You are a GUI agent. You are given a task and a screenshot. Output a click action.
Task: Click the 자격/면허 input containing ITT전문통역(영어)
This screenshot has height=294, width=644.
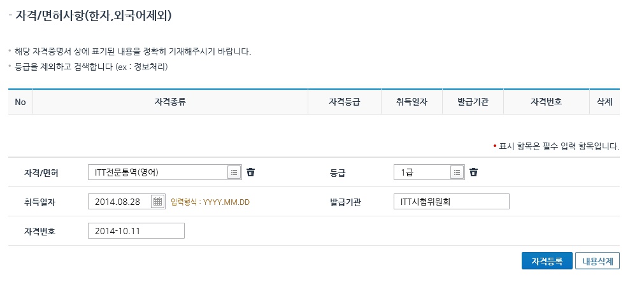157,172
